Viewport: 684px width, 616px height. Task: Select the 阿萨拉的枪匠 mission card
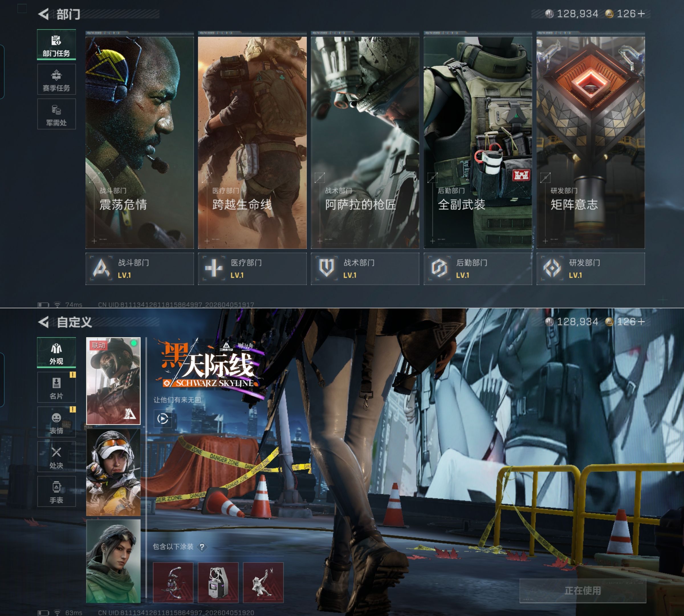[x=365, y=142]
